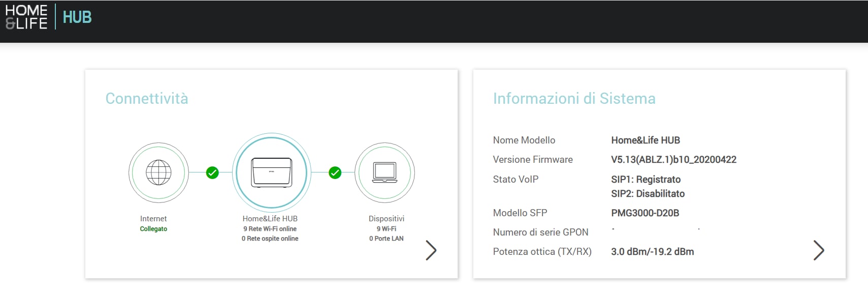Image resolution: width=868 pixels, height=291 pixels.
Task: Click the 9 Rete Wi-Fi online text
Action: [x=270, y=229]
